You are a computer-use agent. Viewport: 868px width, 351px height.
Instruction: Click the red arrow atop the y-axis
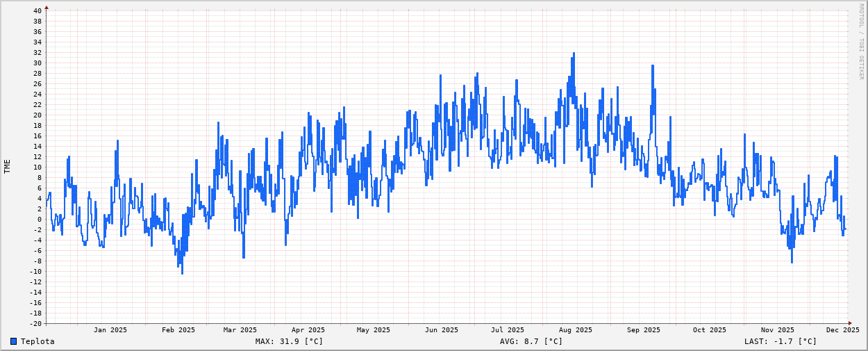pyautogui.click(x=47, y=8)
